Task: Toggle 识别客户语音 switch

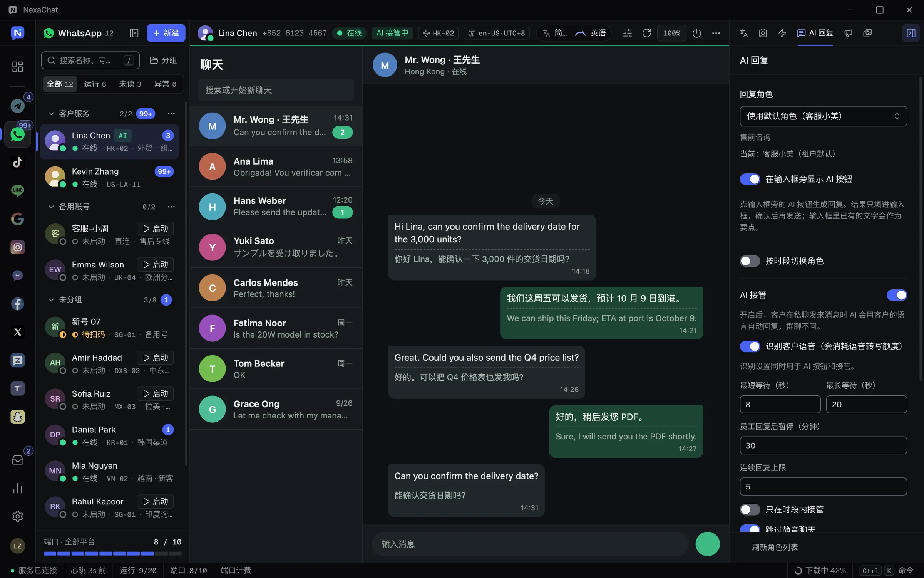Action: point(750,346)
